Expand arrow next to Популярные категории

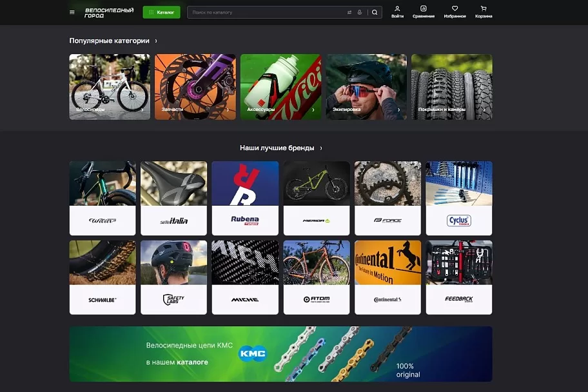156,41
